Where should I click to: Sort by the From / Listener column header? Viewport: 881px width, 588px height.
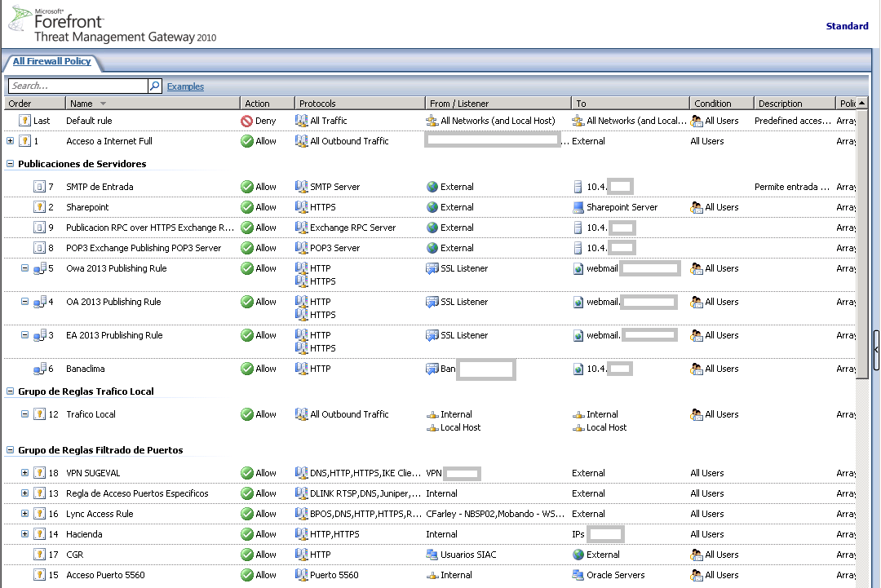[x=498, y=104]
